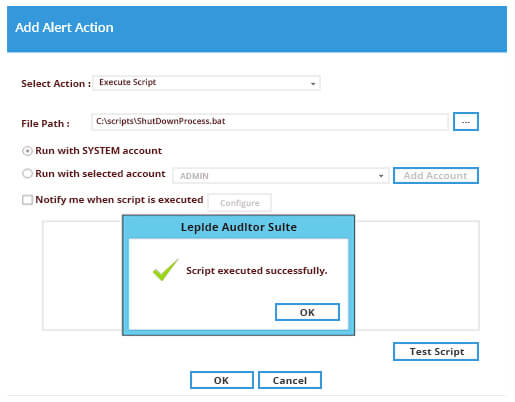Image resolution: width=515 pixels, height=402 pixels.
Task: Choose Run with selected account option
Action: click(x=27, y=174)
